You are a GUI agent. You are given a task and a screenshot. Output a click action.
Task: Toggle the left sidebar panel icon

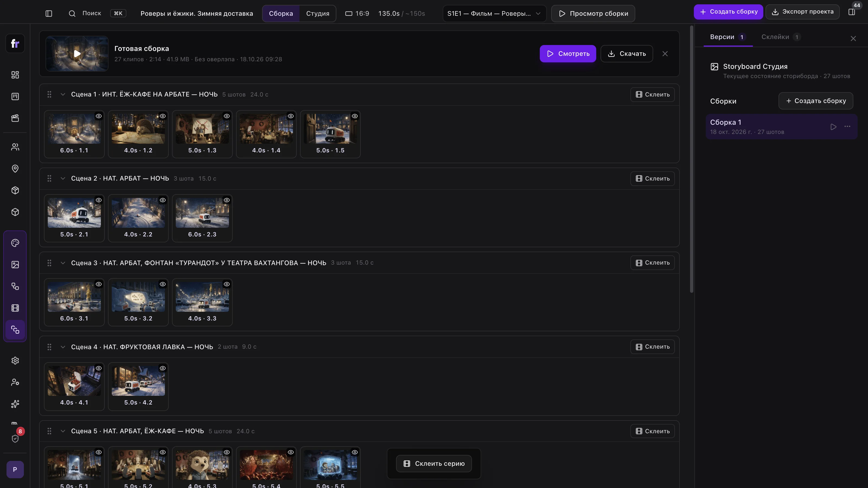coord(49,14)
